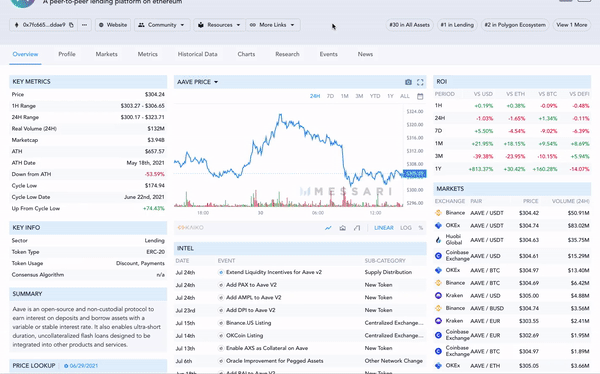
Task: Switch to the Profile tab
Action: [67, 54]
